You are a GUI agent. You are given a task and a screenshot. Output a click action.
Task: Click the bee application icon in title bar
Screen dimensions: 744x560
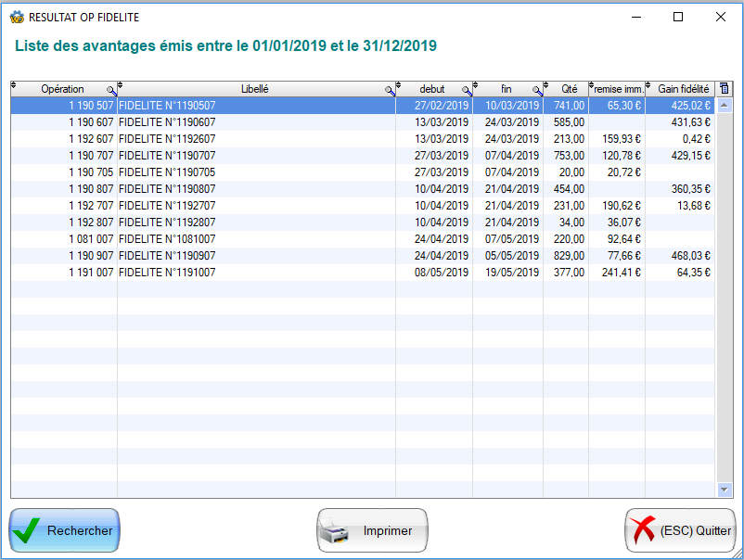16,17
